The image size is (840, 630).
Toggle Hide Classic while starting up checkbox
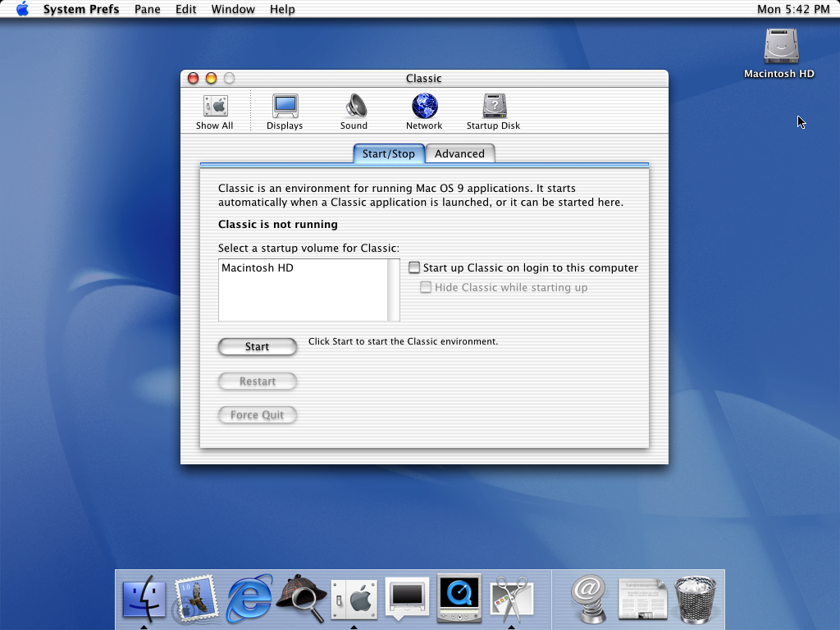click(426, 287)
